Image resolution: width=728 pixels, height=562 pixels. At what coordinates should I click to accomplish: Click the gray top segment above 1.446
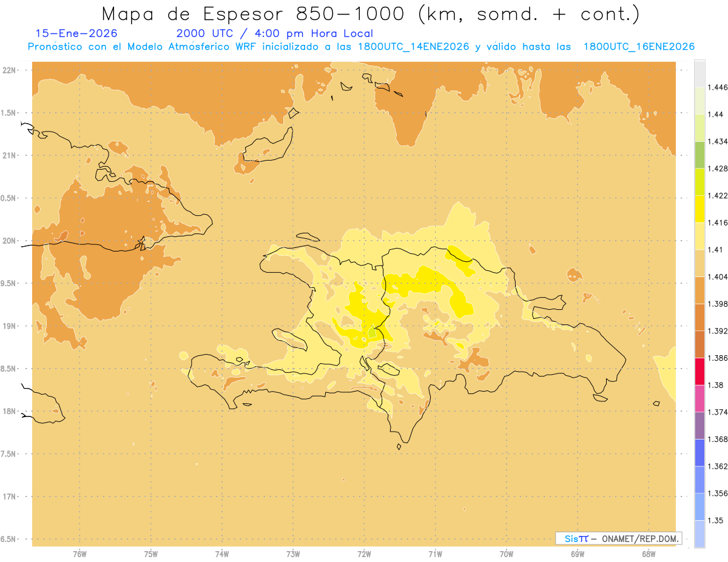699,73
